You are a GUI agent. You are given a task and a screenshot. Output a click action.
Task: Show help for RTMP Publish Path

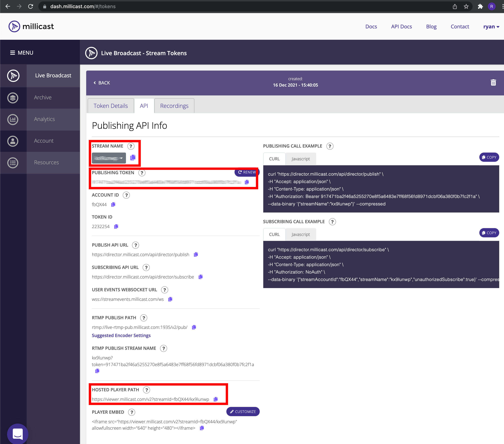(x=144, y=318)
